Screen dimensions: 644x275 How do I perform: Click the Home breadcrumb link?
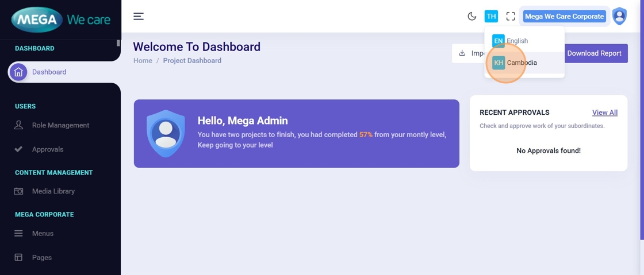coord(143,60)
